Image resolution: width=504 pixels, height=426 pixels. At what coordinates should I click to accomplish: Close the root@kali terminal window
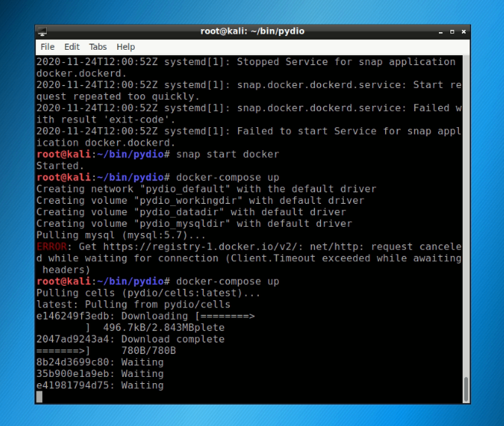pos(463,32)
